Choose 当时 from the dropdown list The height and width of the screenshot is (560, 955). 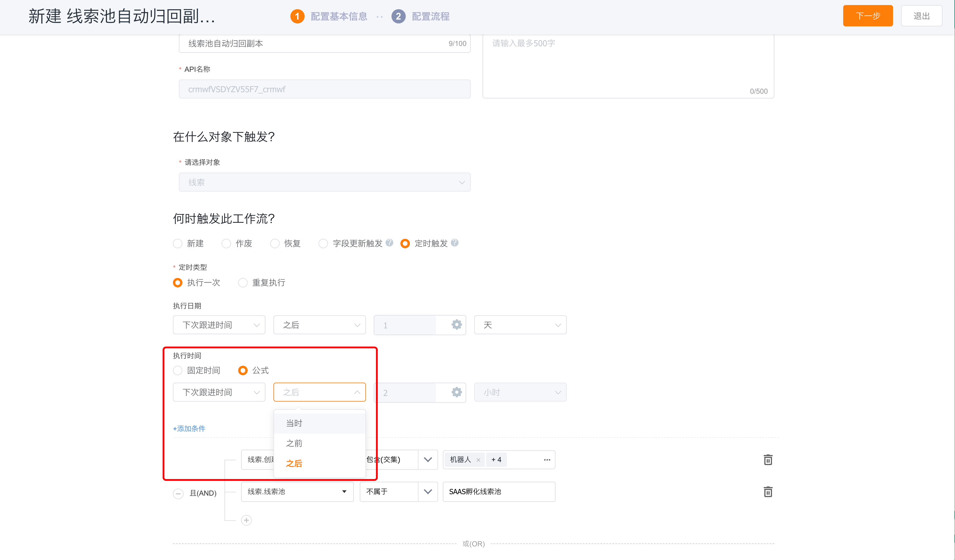pyautogui.click(x=319, y=423)
